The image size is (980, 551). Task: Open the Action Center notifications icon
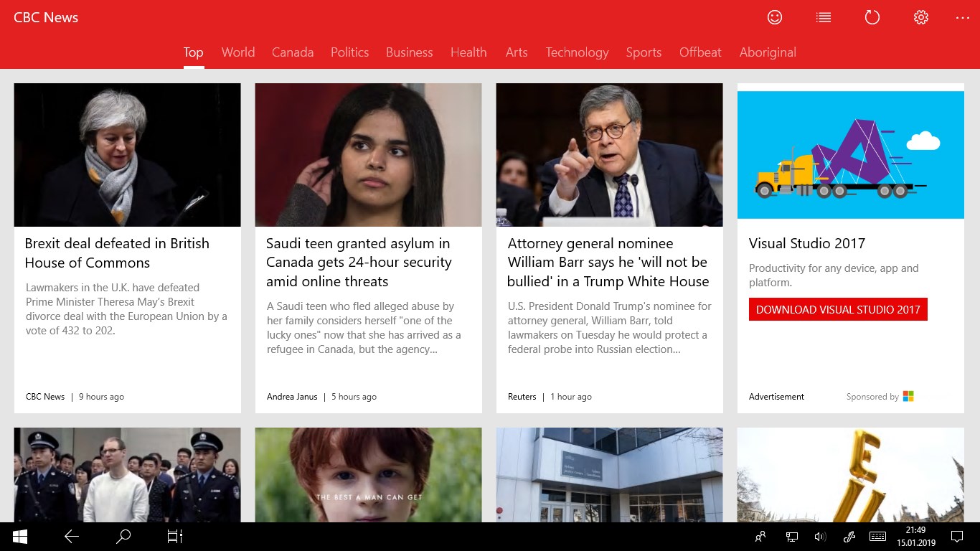pos(956,536)
